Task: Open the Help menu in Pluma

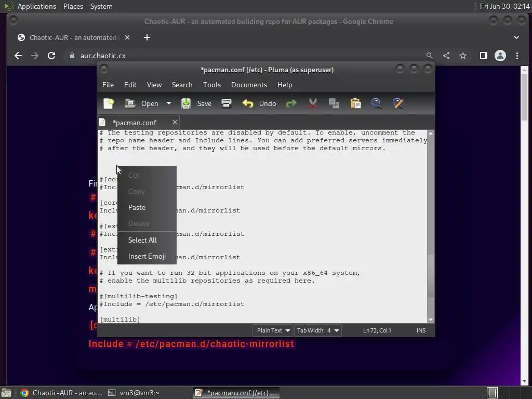Action: tap(285, 85)
